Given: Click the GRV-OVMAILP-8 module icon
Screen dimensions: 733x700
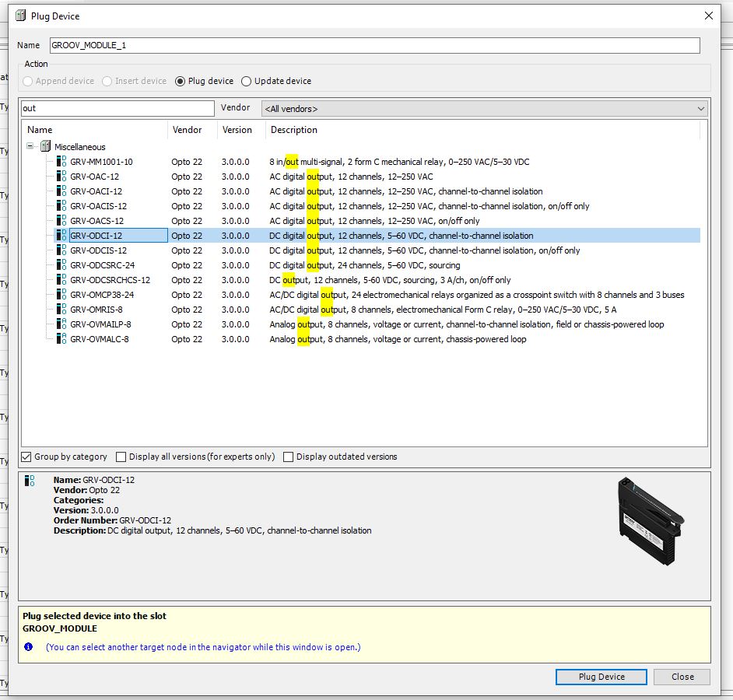Looking at the screenshot, I should tap(61, 324).
